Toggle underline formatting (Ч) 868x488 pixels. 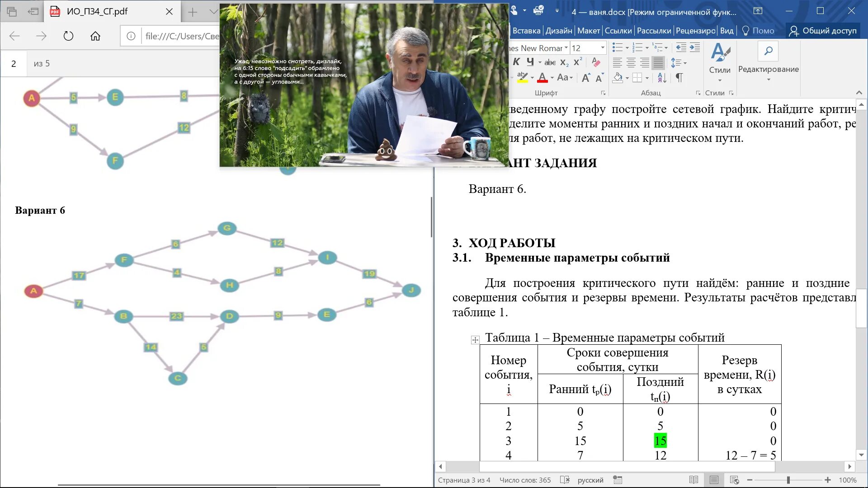[530, 62]
